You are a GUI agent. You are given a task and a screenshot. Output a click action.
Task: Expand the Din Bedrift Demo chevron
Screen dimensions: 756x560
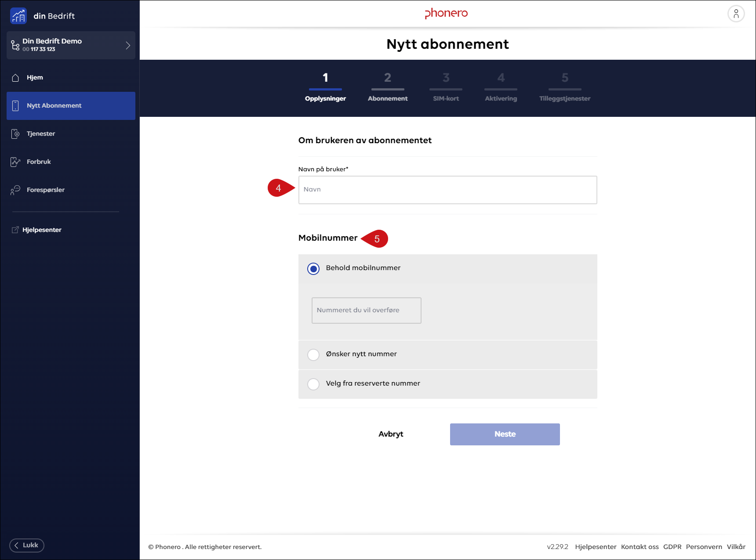click(x=128, y=45)
